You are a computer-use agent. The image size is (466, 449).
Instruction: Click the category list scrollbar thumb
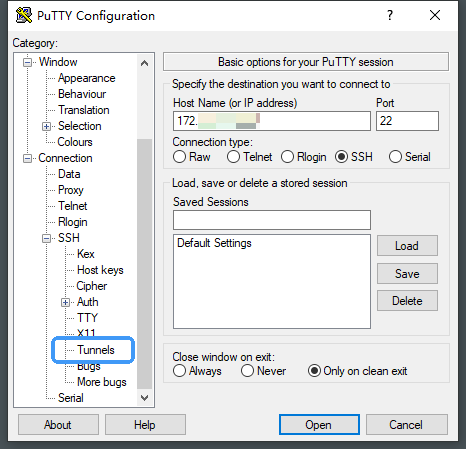(145, 264)
